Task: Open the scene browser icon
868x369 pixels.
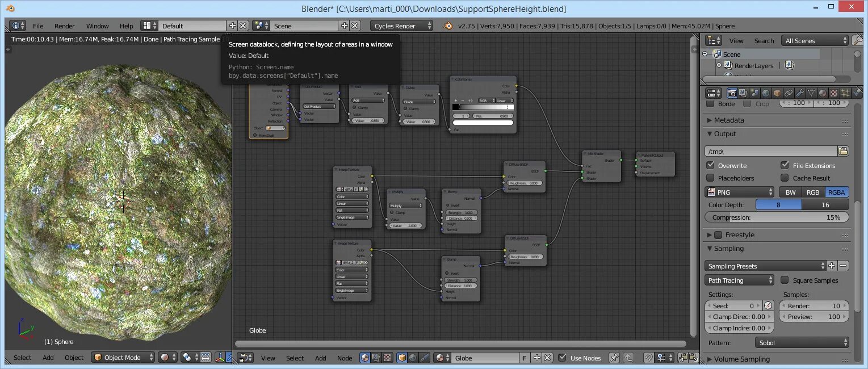Action: [261, 26]
